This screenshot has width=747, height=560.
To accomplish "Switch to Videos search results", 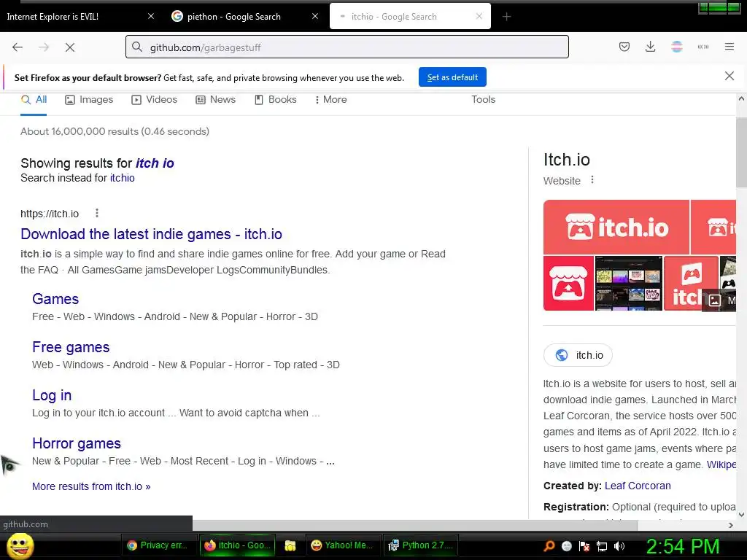I will pyautogui.click(x=155, y=99).
